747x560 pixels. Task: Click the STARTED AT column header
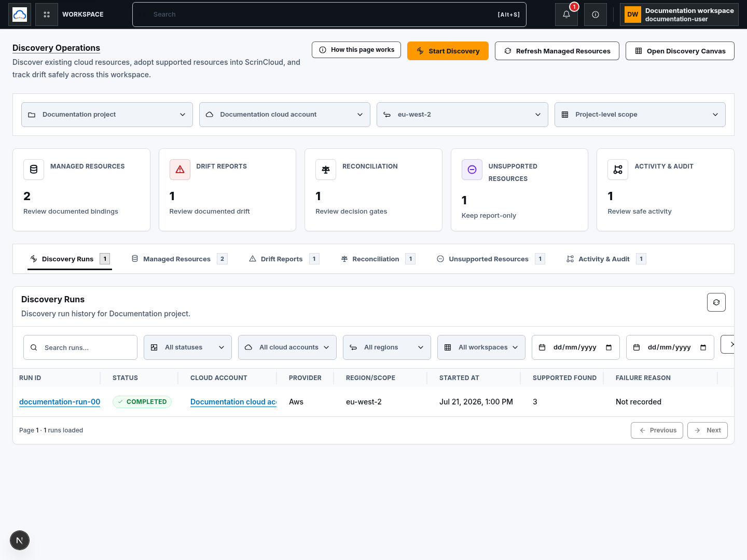pyautogui.click(x=459, y=378)
